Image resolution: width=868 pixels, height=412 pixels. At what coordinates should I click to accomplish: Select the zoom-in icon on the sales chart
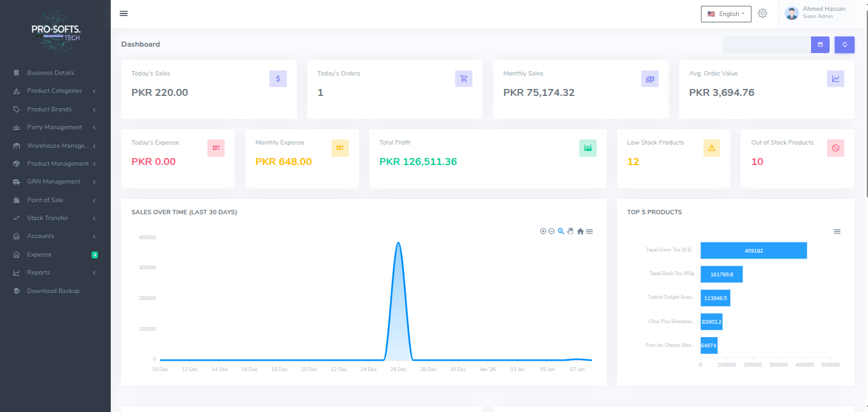(x=543, y=231)
